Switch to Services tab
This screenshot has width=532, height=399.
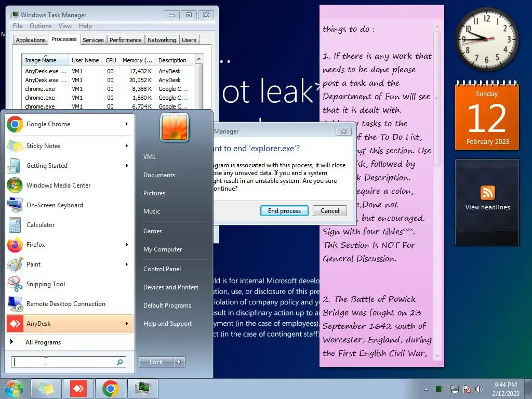click(93, 40)
